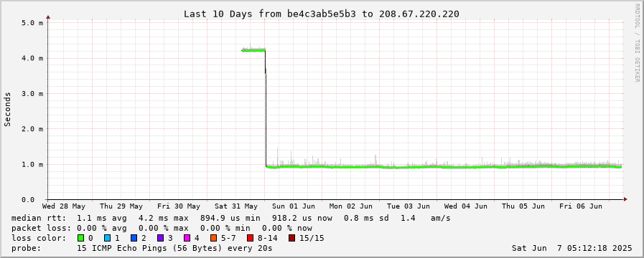Click the light blue loss color 1 swatch
644x258 pixels.
click(107, 238)
